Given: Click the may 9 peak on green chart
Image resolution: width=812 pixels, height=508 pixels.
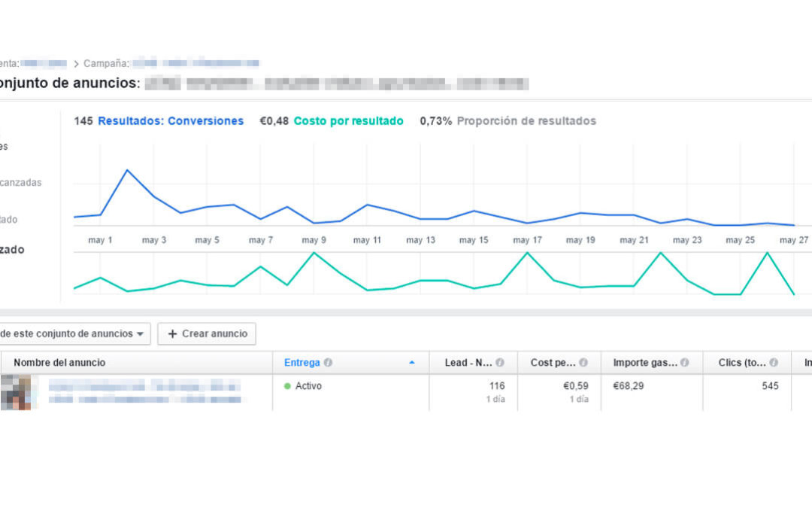Looking at the screenshot, I should (x=314, y=253).
